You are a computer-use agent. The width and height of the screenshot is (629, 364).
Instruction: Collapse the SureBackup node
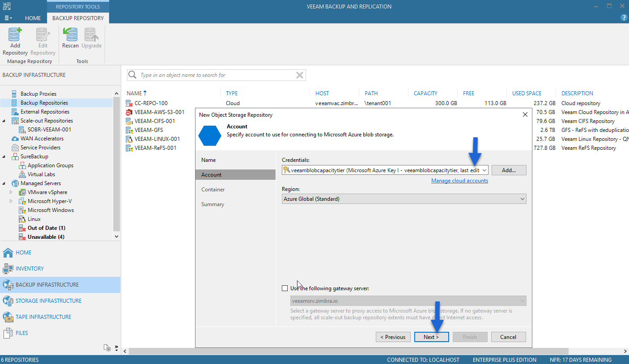click(x=4, y=157)
